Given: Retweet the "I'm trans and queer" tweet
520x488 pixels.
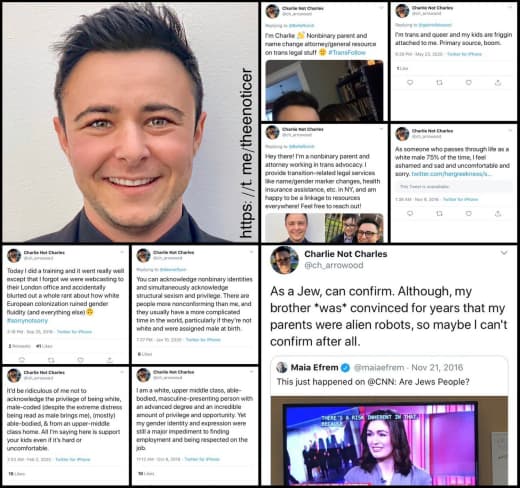Looking at the screenshot, I should coord(439,82).
